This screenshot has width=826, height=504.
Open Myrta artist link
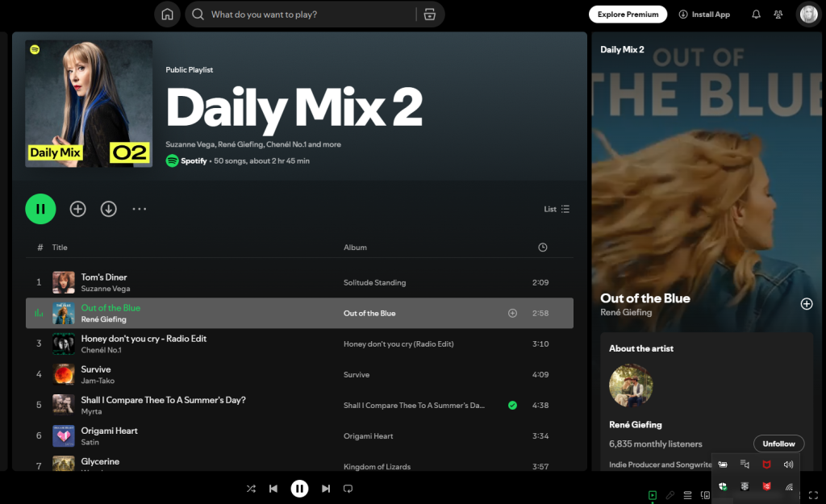point(91,412)
